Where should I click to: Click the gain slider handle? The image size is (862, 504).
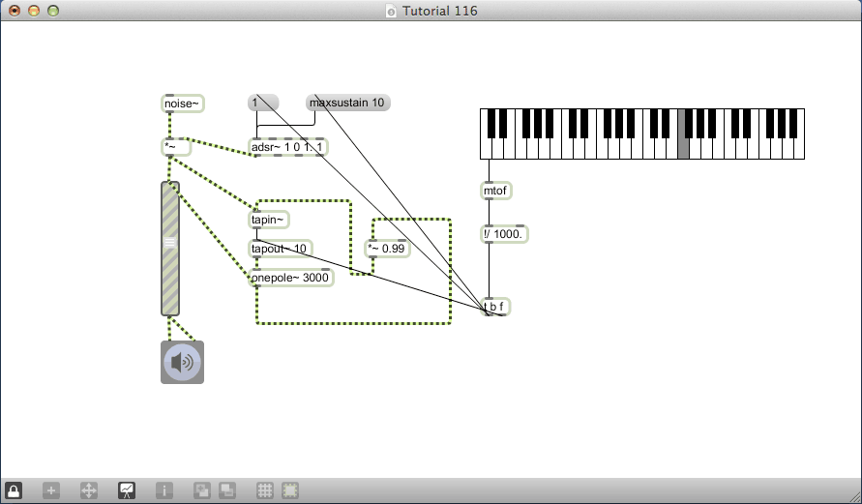(x=170, y=244)
